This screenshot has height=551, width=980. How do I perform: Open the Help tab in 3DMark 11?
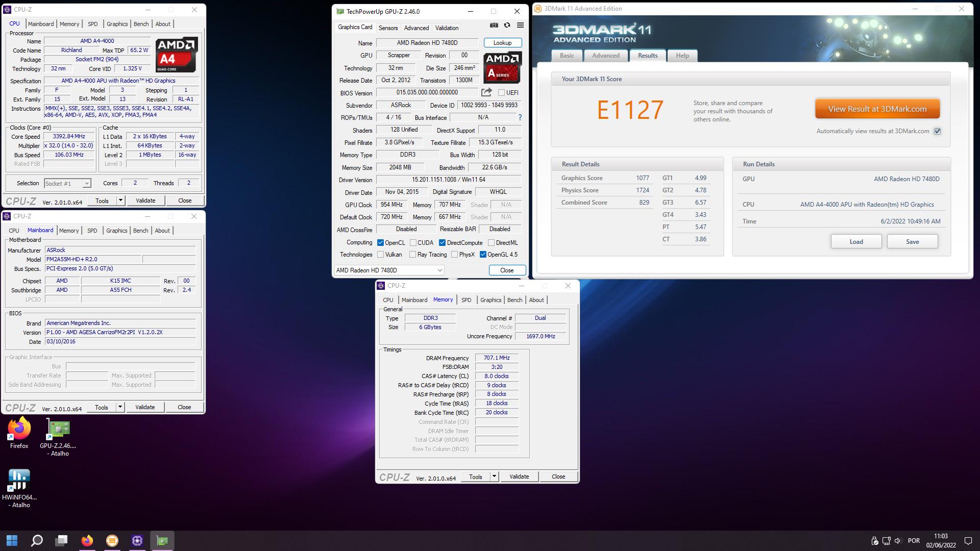click(682, 56)
